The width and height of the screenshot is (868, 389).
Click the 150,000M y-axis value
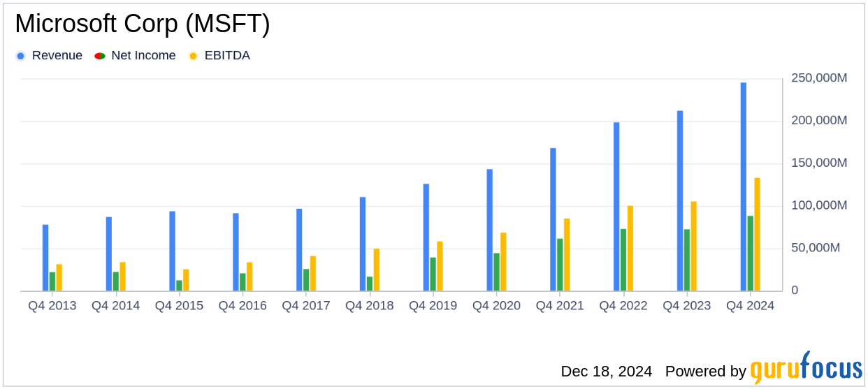point(819,163)
